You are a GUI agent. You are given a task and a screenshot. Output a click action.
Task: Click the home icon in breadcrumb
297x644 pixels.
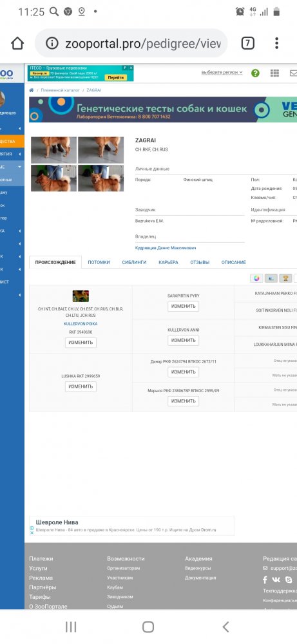point(31,90)
